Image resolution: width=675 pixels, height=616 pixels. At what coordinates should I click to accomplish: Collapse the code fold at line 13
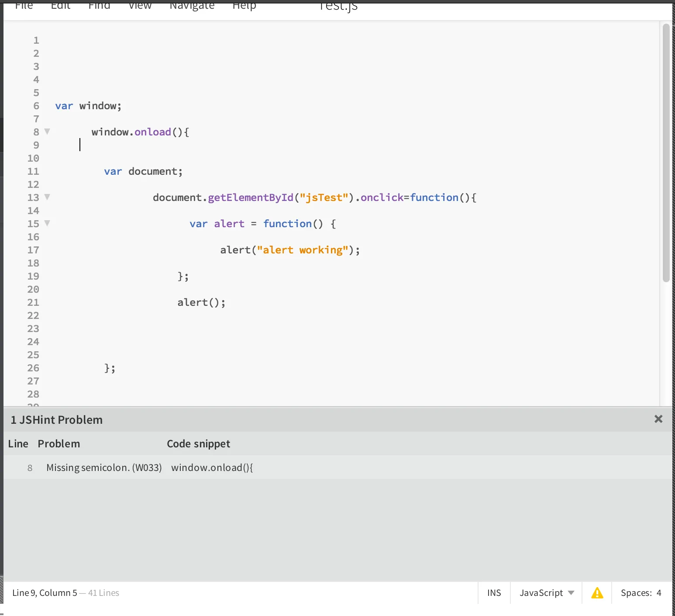[x=47, y=197]
